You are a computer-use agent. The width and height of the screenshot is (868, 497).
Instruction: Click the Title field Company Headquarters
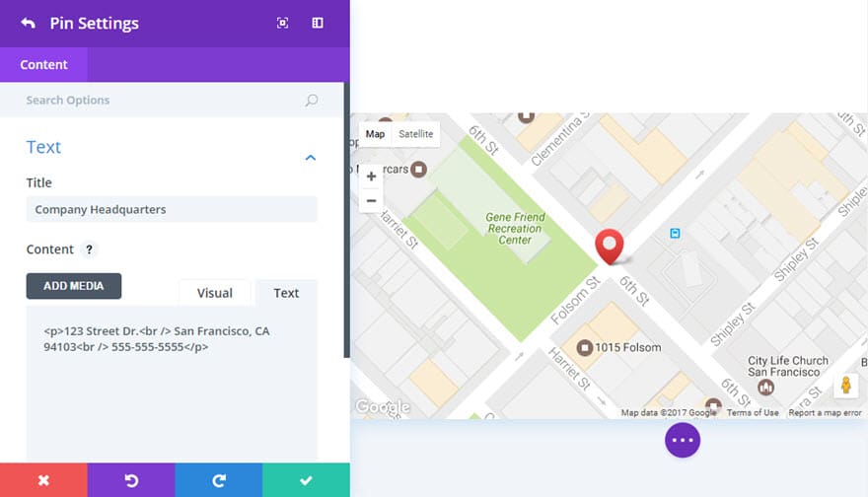click(172, 209)
